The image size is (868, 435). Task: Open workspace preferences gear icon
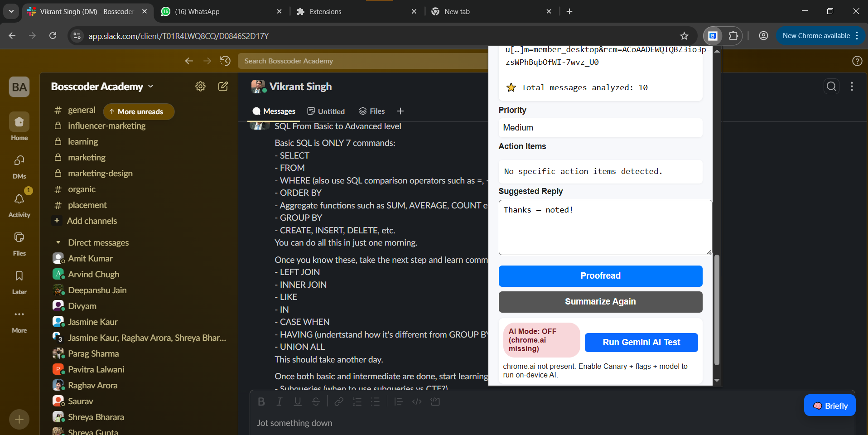[200, 87]
